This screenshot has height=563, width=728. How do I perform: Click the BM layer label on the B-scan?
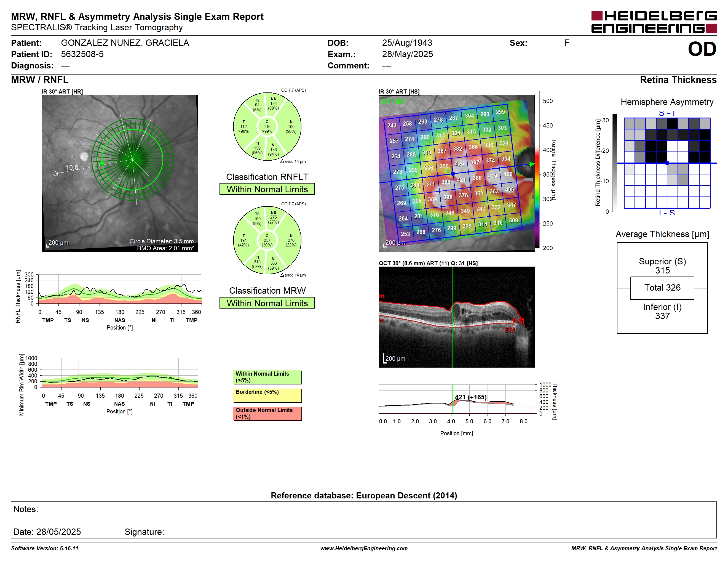510,330
